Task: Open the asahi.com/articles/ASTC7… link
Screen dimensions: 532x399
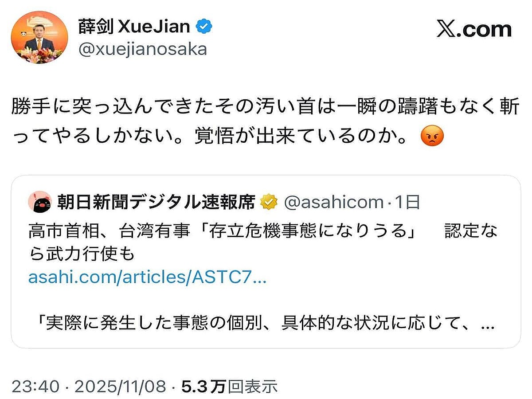Action: tap(147, 278)
